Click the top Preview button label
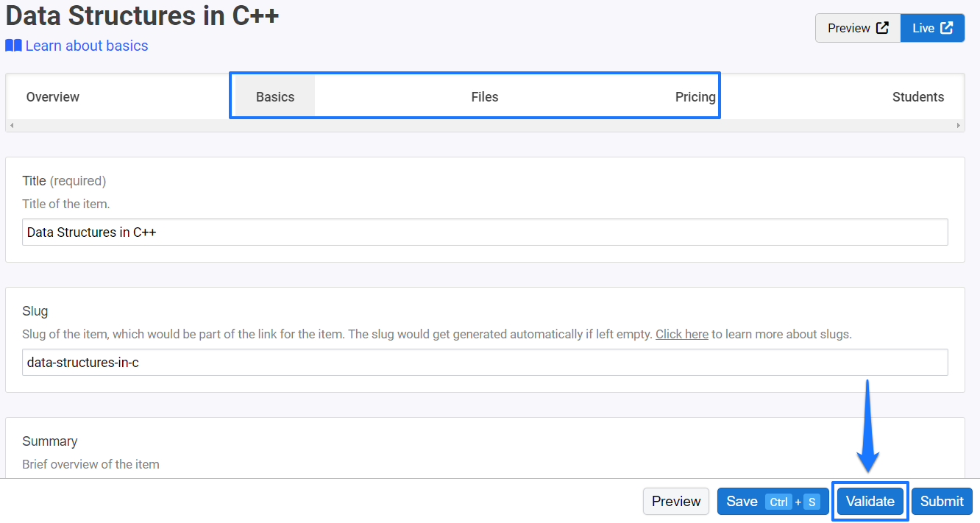This screenshot has height=523, width=980. 849,28
